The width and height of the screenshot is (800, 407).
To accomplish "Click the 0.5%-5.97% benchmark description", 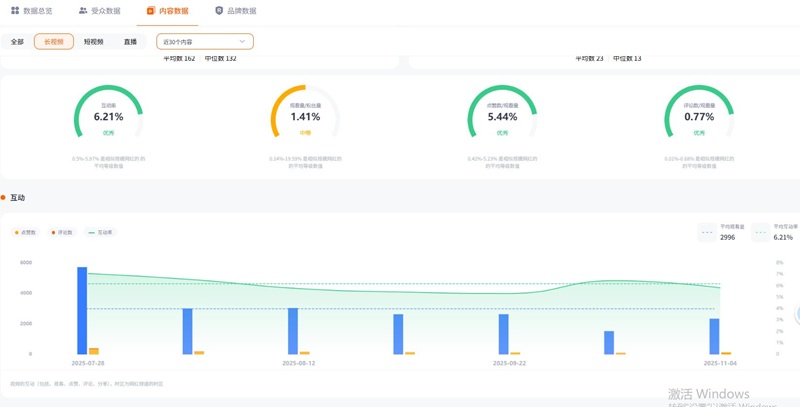I will click(x=108, y=162).
